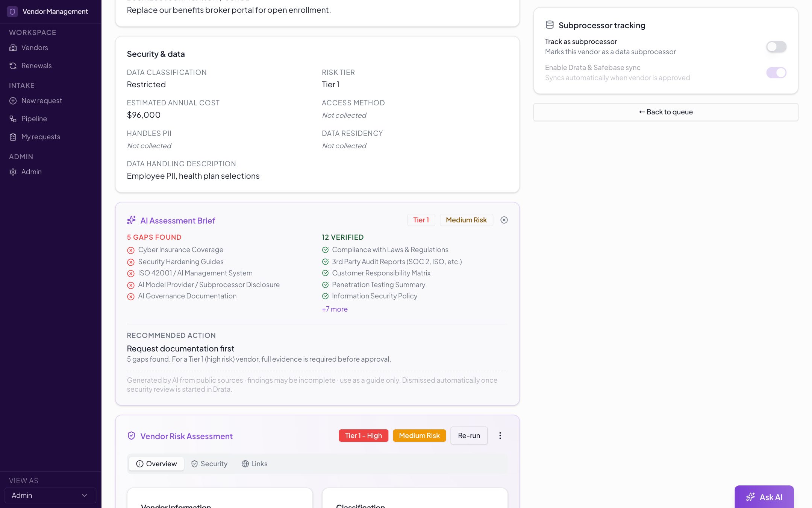This screenshot has width=812, height=508.
Task: Click the $96,000 estimated annual cost value
Action: coord(144,115)
